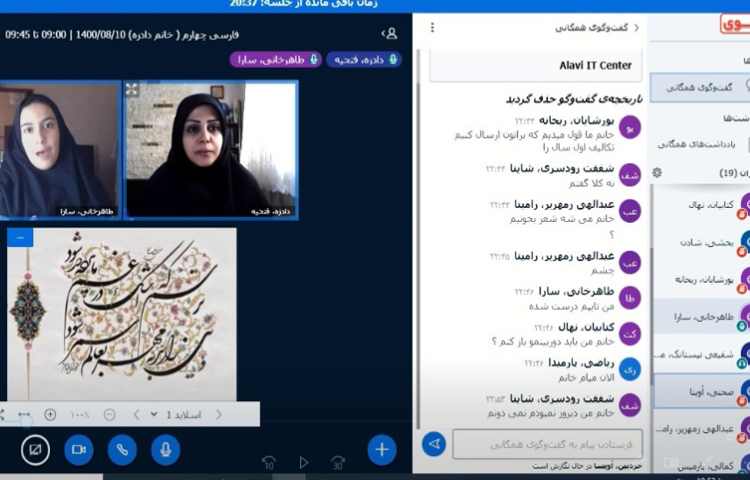Open the دادره، فتحیه webcam video
Image resolution: width=750 pixels, height=480 pixels.
[211, 150]
